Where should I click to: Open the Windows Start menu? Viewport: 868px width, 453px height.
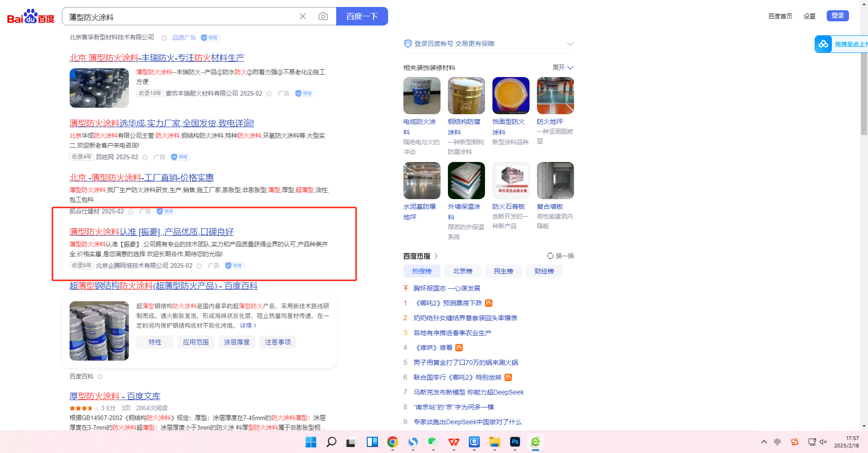(x=311, y=442)
